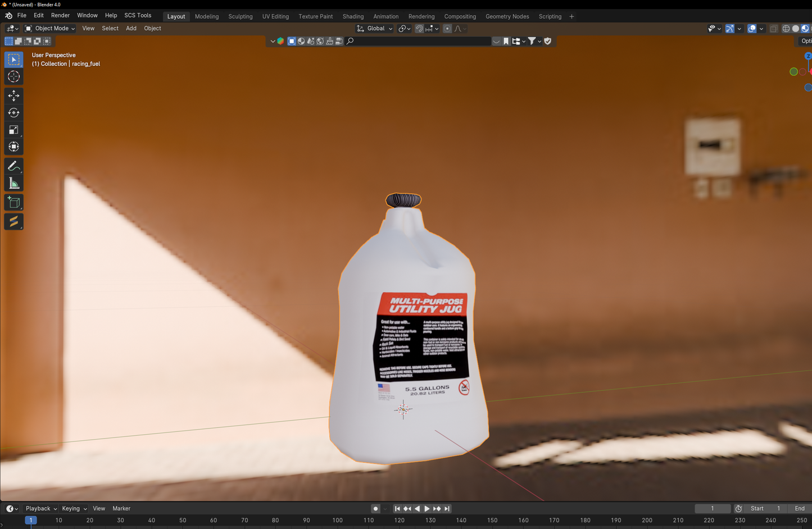Toggle proportional editing button

447,29
